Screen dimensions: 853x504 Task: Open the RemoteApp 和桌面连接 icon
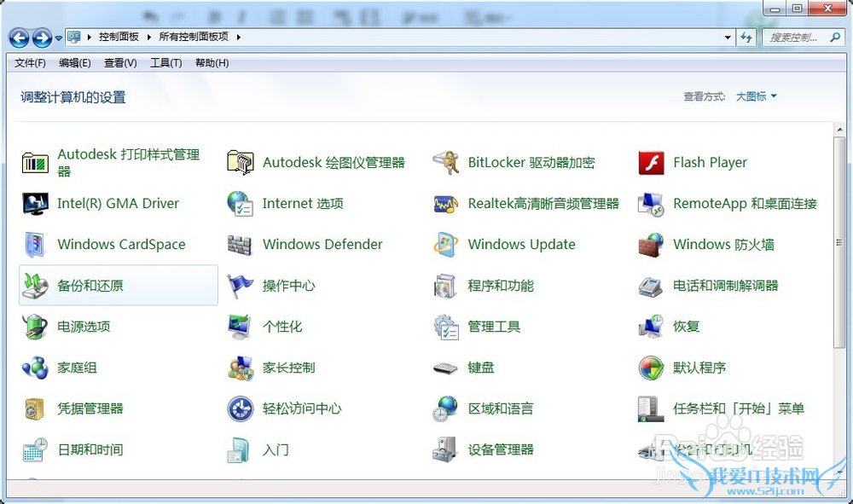(x=651, y=204)
